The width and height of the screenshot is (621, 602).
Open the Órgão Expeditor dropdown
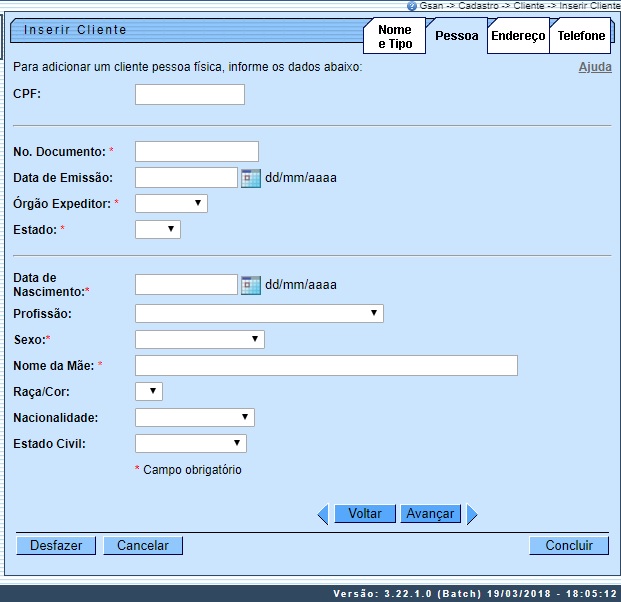coord(171,203)
